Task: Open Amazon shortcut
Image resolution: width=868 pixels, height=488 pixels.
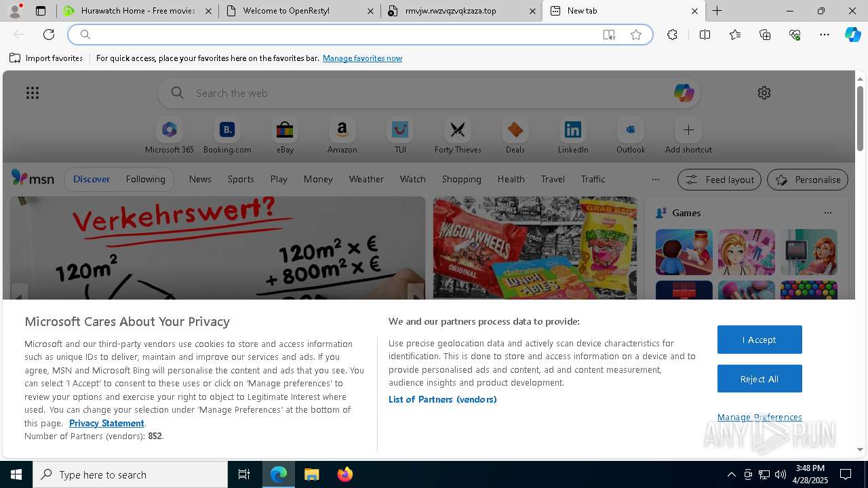Action: [342, 136]
